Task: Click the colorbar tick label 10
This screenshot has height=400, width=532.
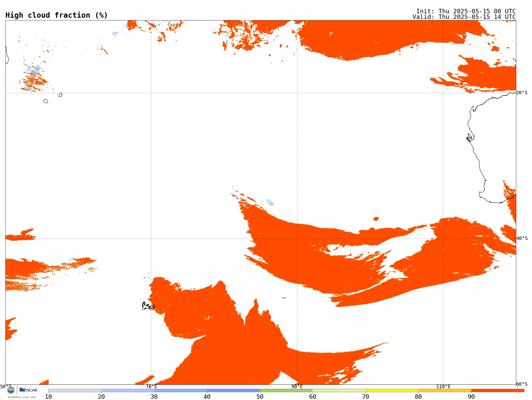Action: 49,397
